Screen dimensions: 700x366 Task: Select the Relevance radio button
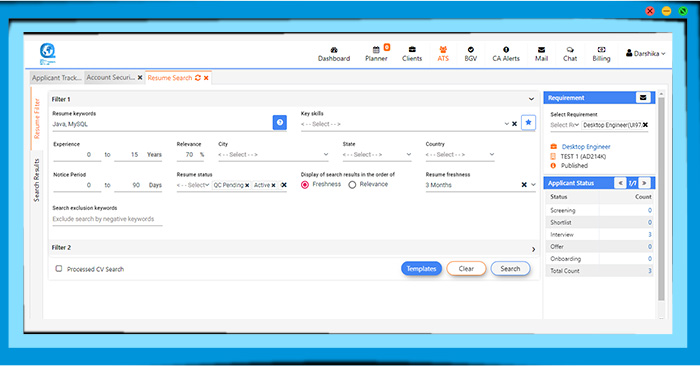pos(352,185)
